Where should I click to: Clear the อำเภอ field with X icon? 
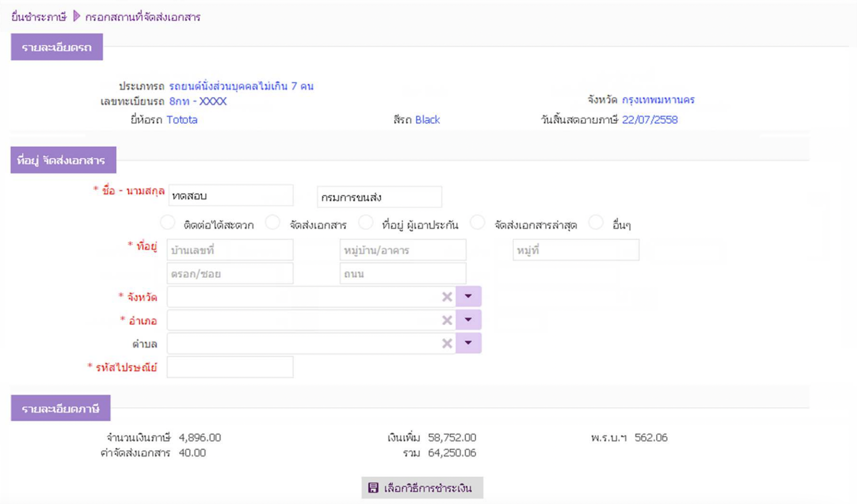[x=447, y=320]
